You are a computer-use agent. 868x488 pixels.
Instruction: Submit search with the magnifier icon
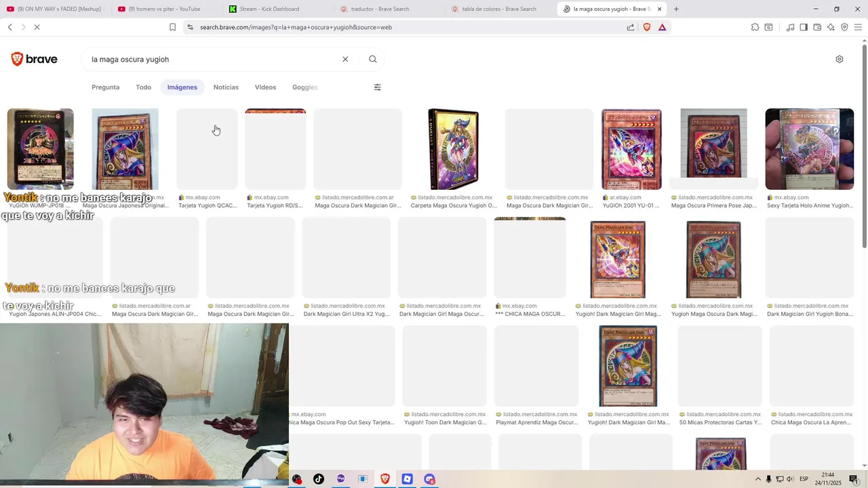click(x=372, y=59)
